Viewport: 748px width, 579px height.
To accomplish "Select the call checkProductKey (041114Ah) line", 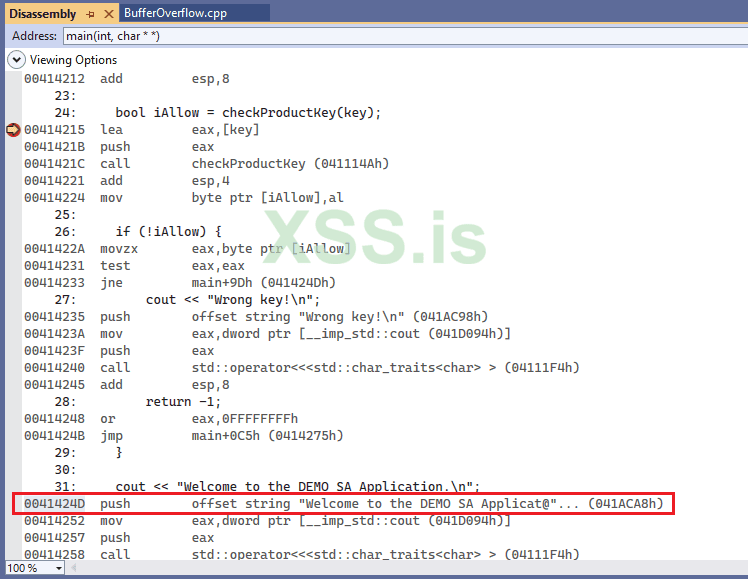I will click(207, 164).
